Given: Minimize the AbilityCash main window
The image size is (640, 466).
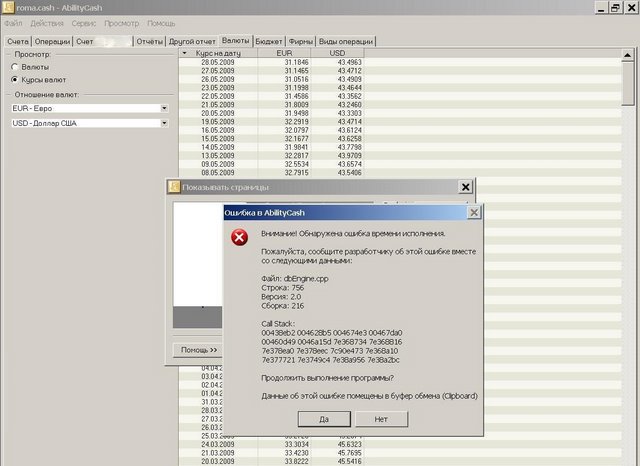Looking at the screenshot, I should tap(598, 8).
